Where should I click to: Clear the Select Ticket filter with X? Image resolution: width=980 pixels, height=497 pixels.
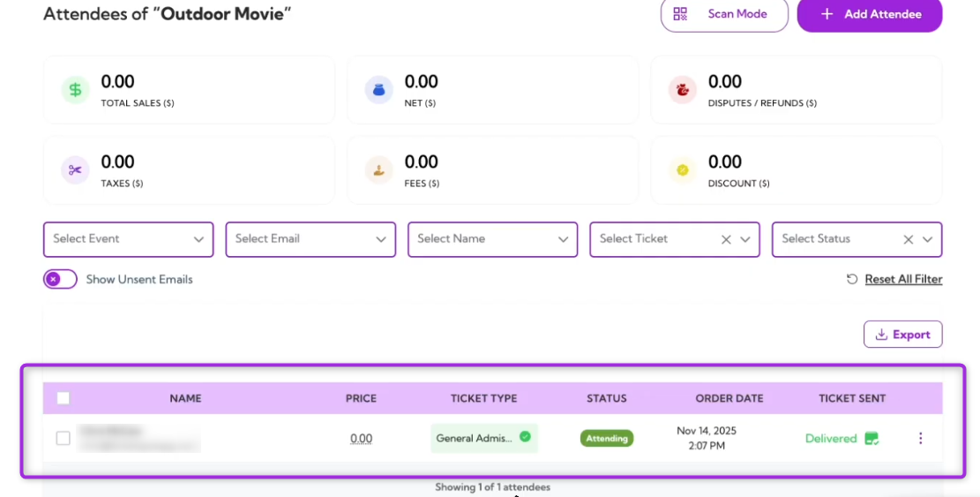(726, 239)
